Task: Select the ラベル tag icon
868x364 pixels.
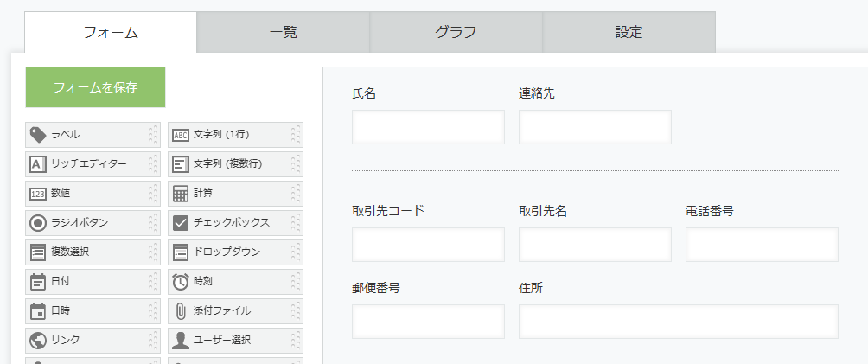Action: coord(38,135)
